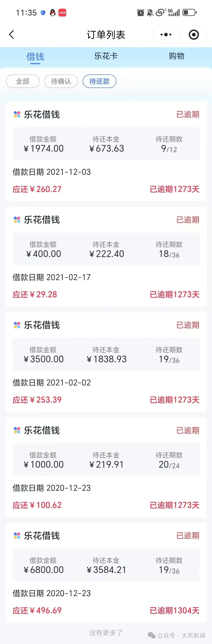
Task: Tap logo of the 2021-12-03 乐花借钱 loan
Action: 17,114
